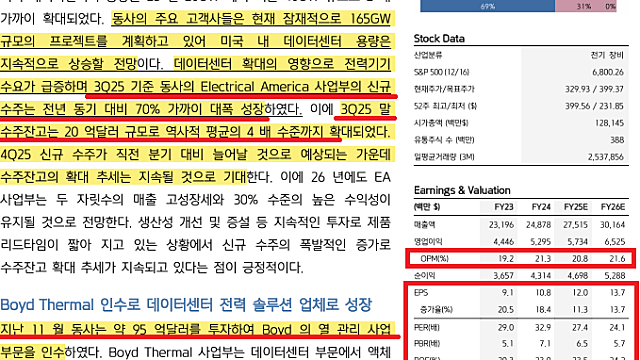Click the '165GW' text in paragraph
This screenshot has width=640, height=360.
[371, 19]
